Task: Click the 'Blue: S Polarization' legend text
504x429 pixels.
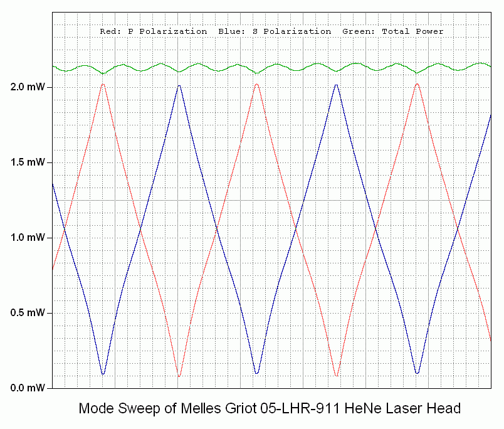Action: (x=275, y=31)
